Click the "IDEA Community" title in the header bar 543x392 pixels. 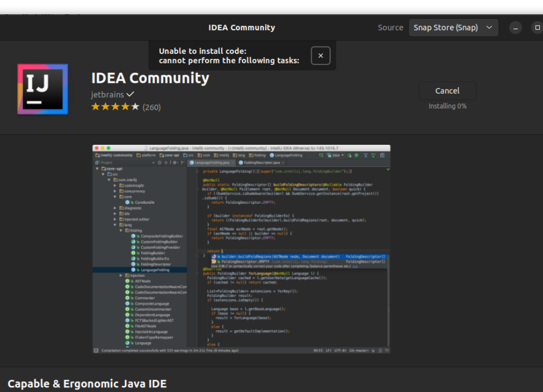point(242,28)
